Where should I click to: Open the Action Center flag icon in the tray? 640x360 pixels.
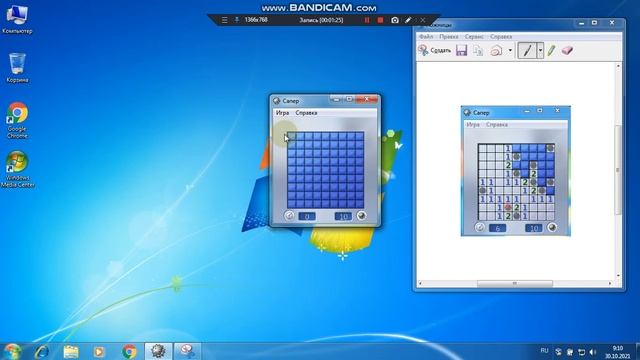(x=569, y=352)
